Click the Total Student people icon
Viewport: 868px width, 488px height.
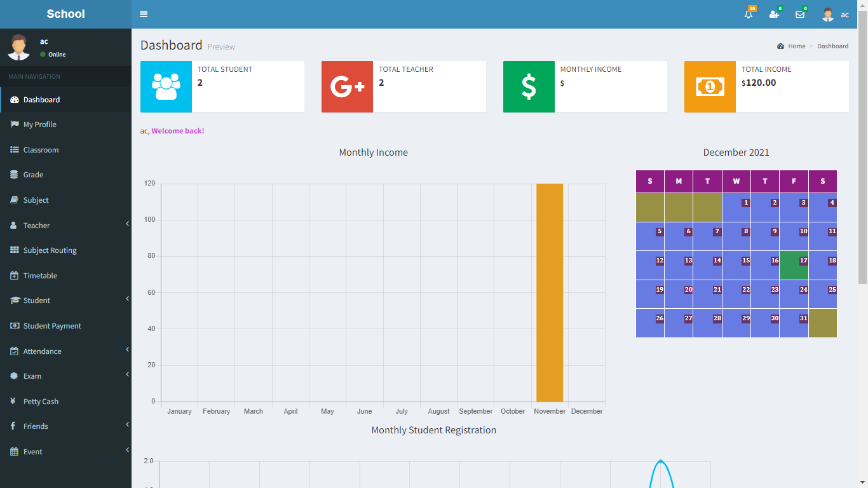point(166,86)
